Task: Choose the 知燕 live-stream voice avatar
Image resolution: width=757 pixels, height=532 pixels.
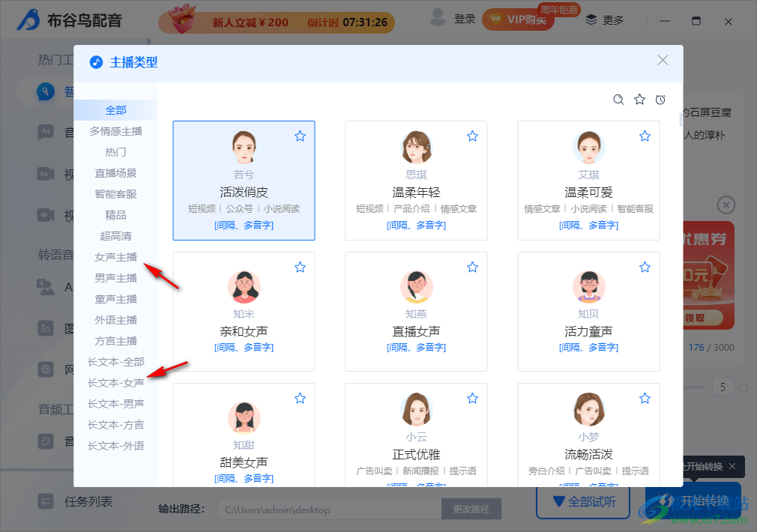Action: (x=416, y=286)
